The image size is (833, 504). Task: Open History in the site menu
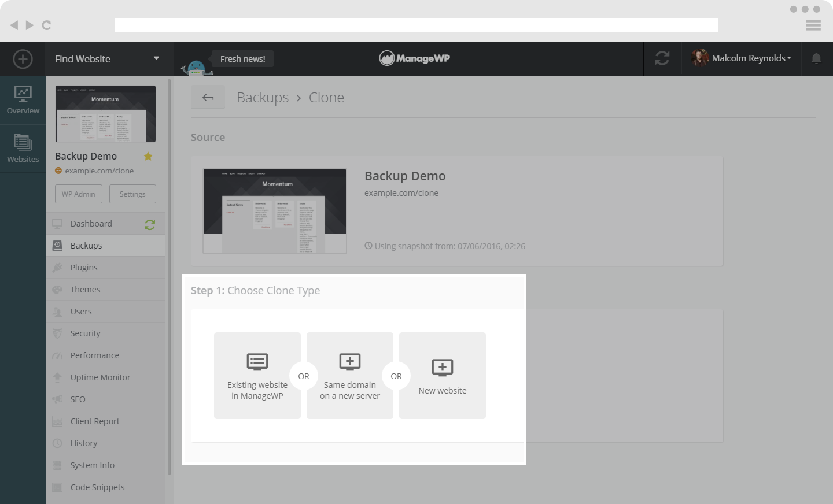[105, 443]
